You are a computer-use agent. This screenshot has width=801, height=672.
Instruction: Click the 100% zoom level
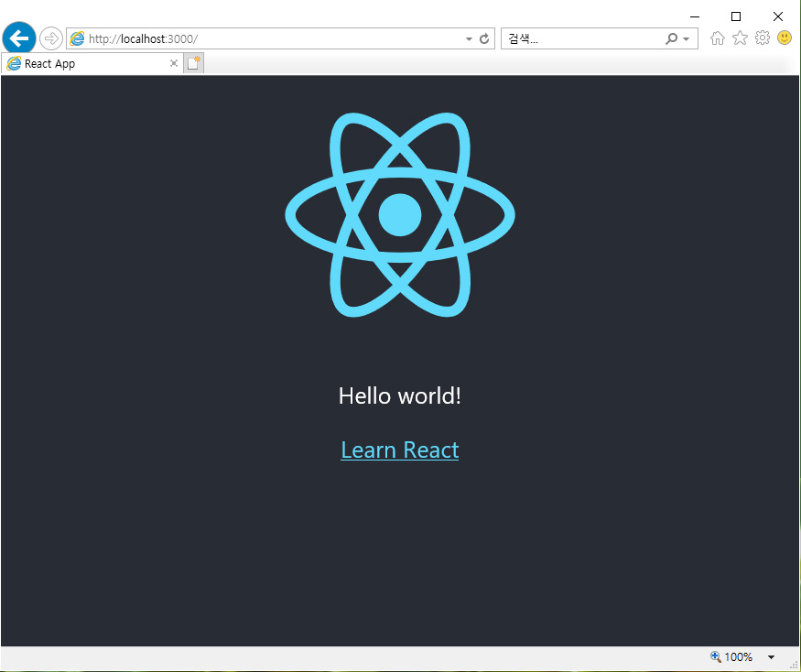(738, 657)
